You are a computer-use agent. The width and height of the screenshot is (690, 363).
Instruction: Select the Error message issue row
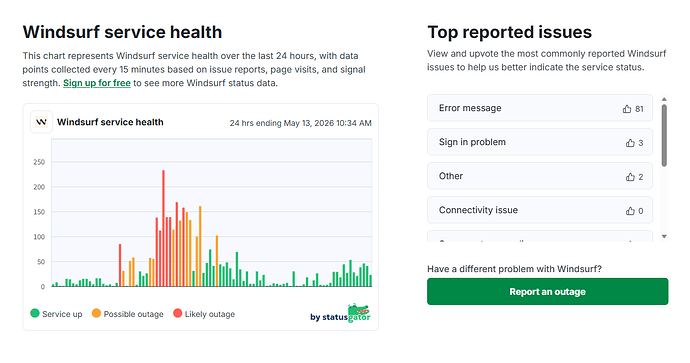point(540,108)
